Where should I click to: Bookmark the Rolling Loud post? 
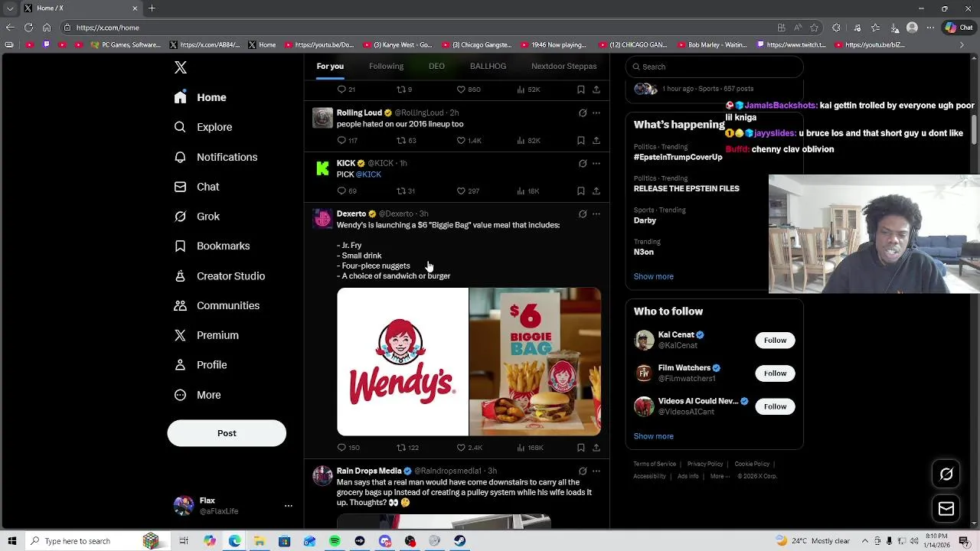pyautogui.click(x=581, y=141)
